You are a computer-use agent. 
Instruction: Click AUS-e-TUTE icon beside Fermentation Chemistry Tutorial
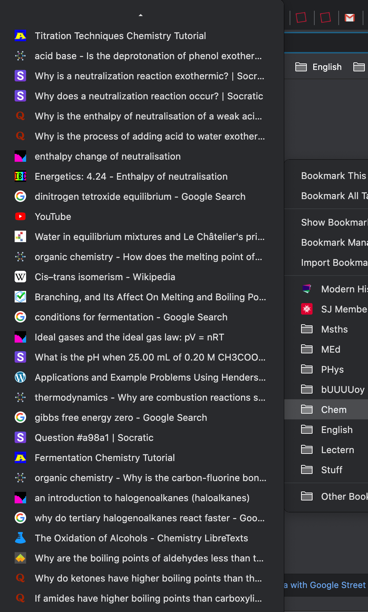point(20,457)
